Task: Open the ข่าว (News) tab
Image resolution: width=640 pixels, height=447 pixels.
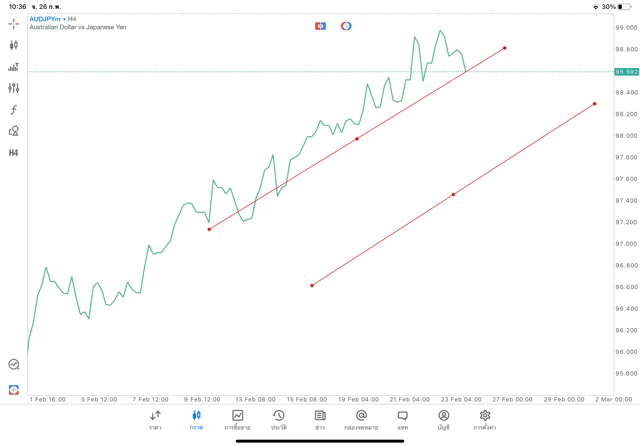Action: point(320,420)
